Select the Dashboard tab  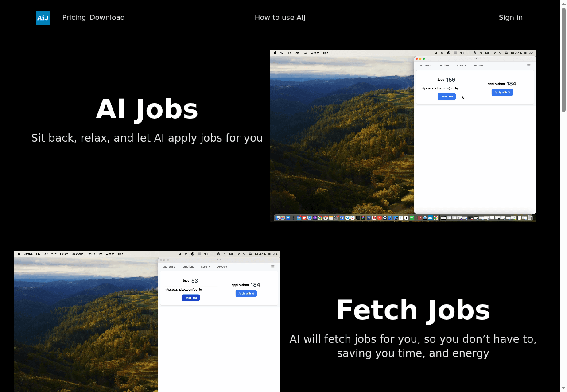425,65
